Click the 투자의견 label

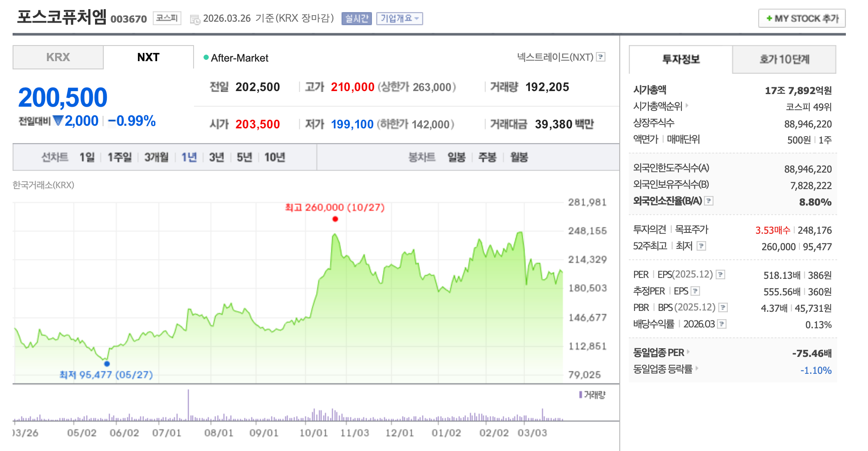click(x=650, y=229)
